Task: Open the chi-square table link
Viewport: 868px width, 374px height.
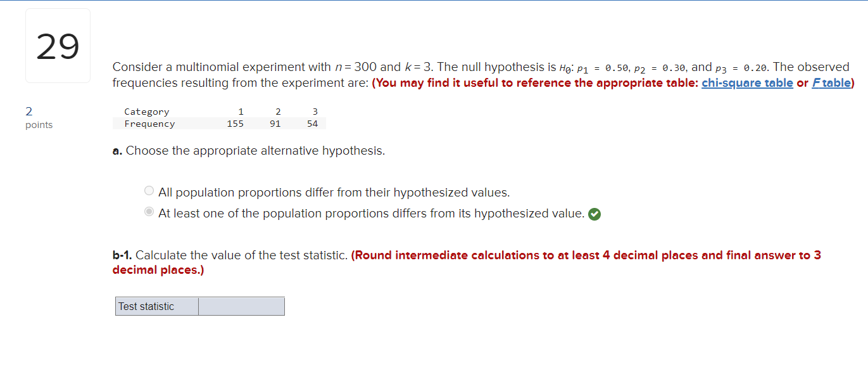Action: tap(747, 82)
